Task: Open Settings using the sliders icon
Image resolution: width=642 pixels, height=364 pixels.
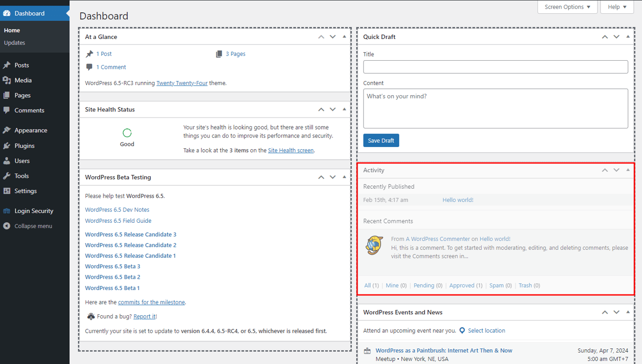Action: click(7, 191)
